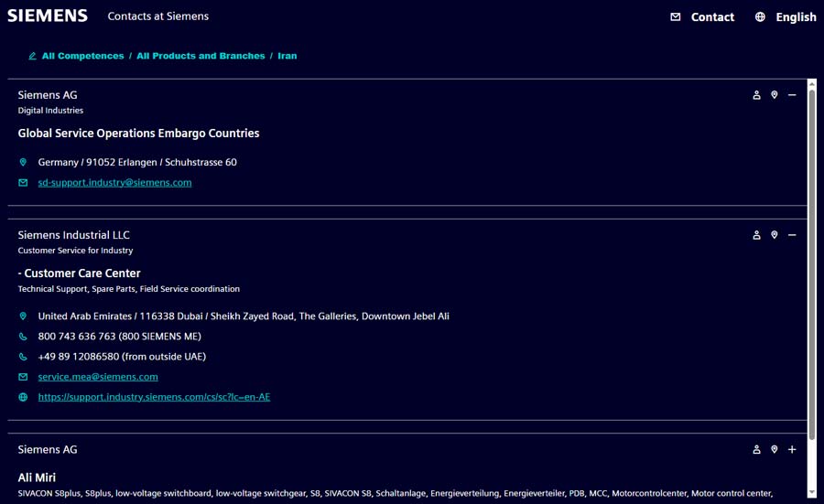Click the Ali Miri name heading
The height and width of the screenshot is (504, 824).
37,477
